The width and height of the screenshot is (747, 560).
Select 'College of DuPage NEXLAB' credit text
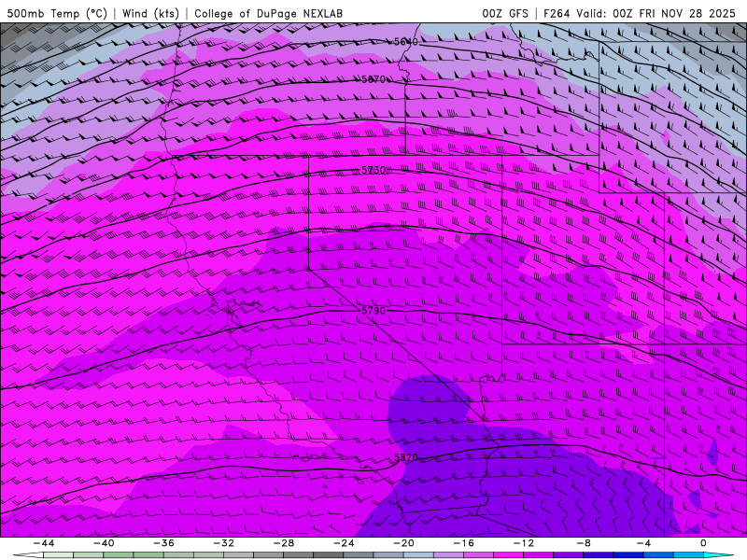pyautogui.click(x=268, y=13)
